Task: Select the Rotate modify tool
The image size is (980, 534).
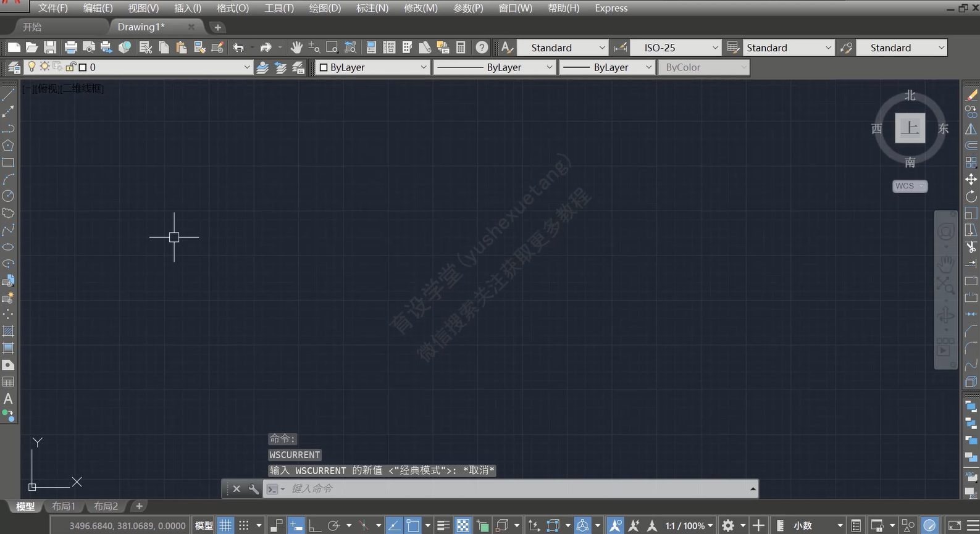Action: (971, 196)
